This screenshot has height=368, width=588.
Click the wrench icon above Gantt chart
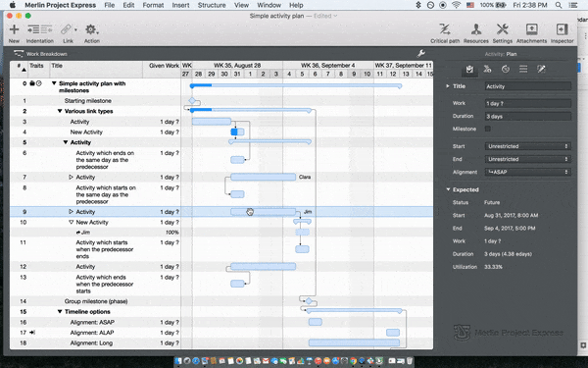(x=421, y=53)
